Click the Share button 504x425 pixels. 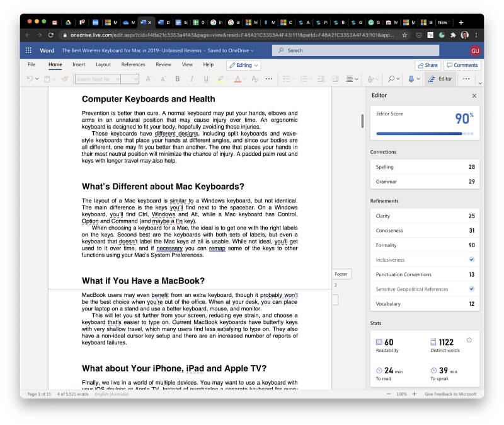pyautogui.click(x=428, y=66)
